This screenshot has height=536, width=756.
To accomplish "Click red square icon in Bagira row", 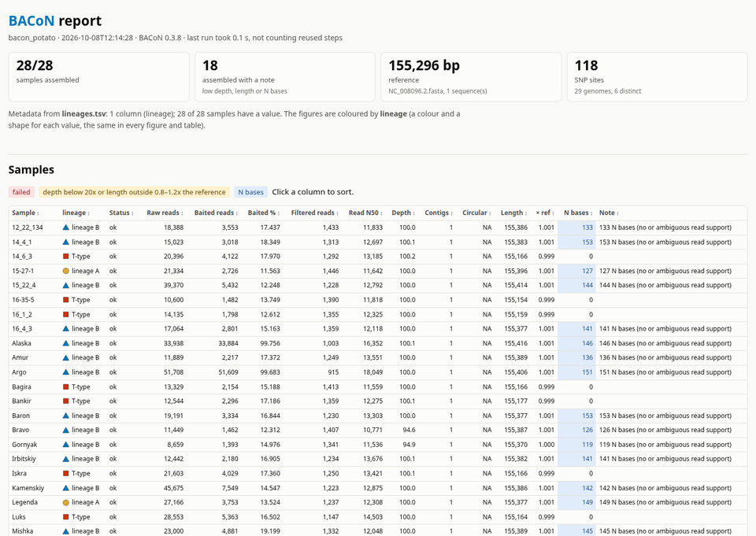I will [66, 386].
